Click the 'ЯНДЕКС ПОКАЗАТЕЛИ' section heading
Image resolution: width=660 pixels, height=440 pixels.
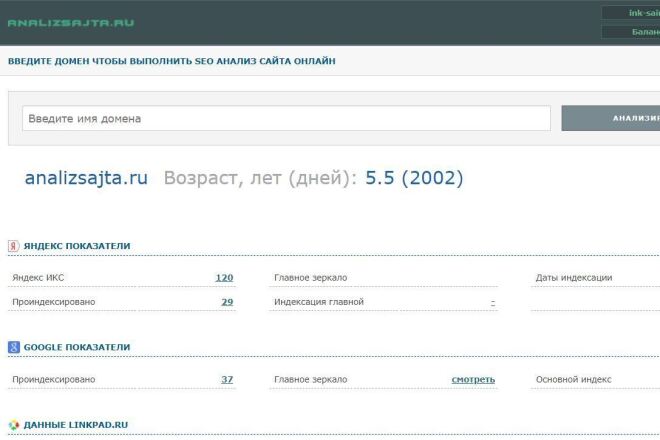(77, 246)
